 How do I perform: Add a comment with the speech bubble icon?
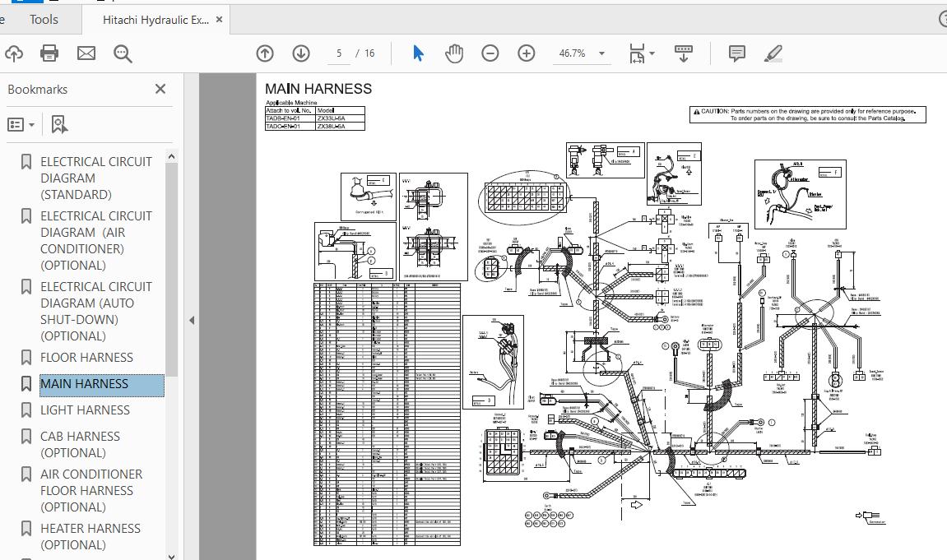737,53
